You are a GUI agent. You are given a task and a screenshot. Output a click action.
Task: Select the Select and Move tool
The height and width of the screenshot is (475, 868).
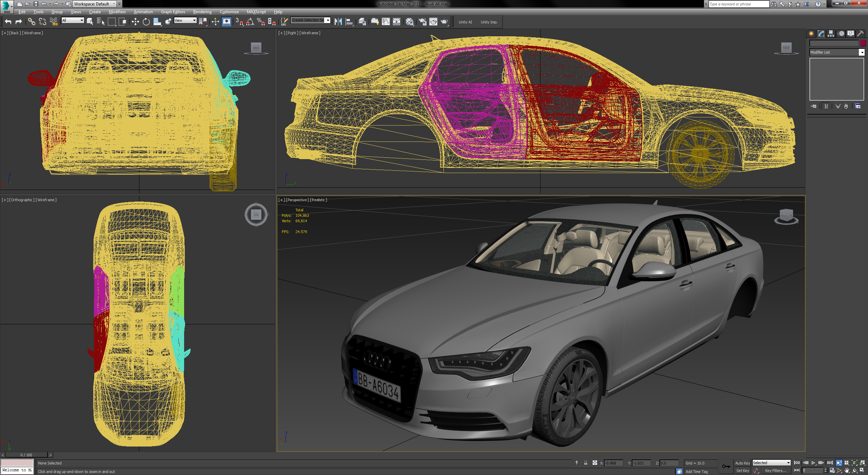(135, 22)
